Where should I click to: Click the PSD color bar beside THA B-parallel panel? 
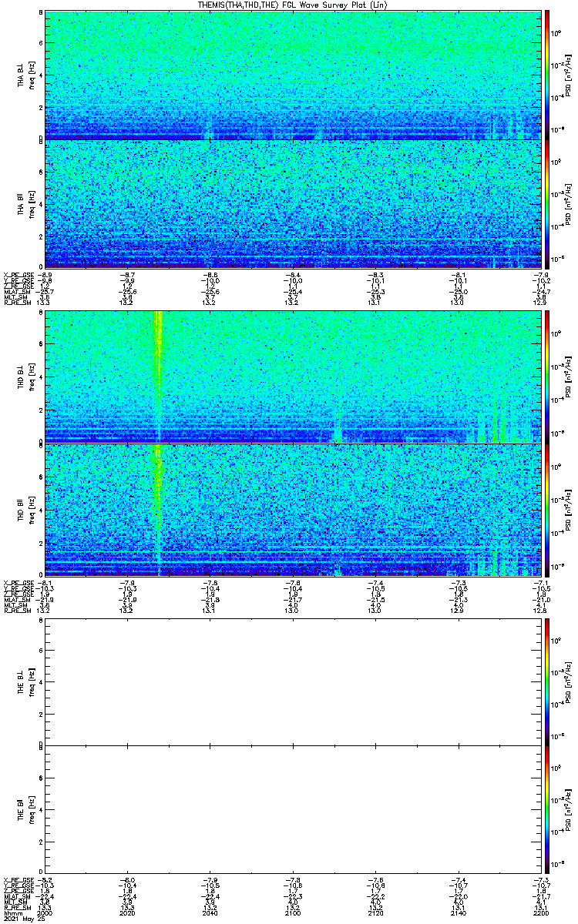coord(547,204)
